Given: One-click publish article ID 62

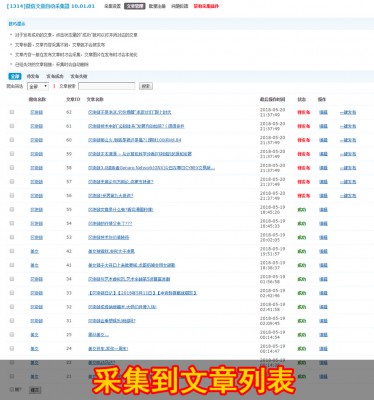Looking at the screenshot, I should tap(348, 112).
